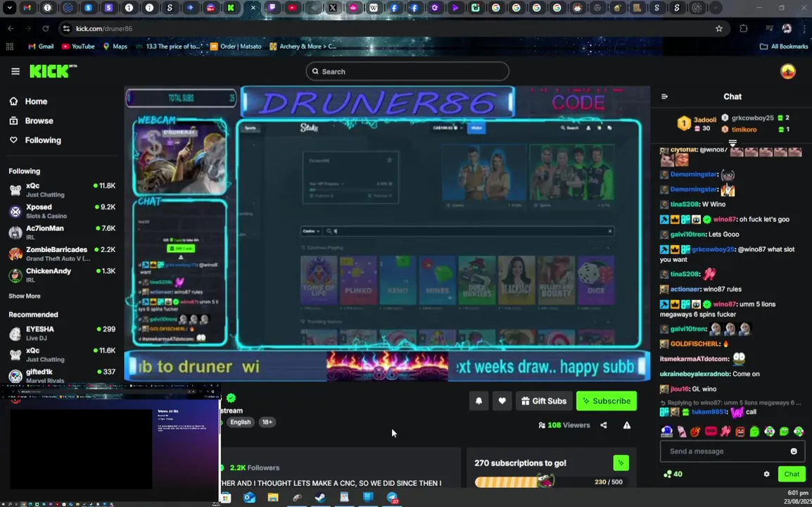Image resolution: width=812 pixels, height=507 pixels.
Task: Open File Explorer from the taskbar
Action: click(273, 497)
